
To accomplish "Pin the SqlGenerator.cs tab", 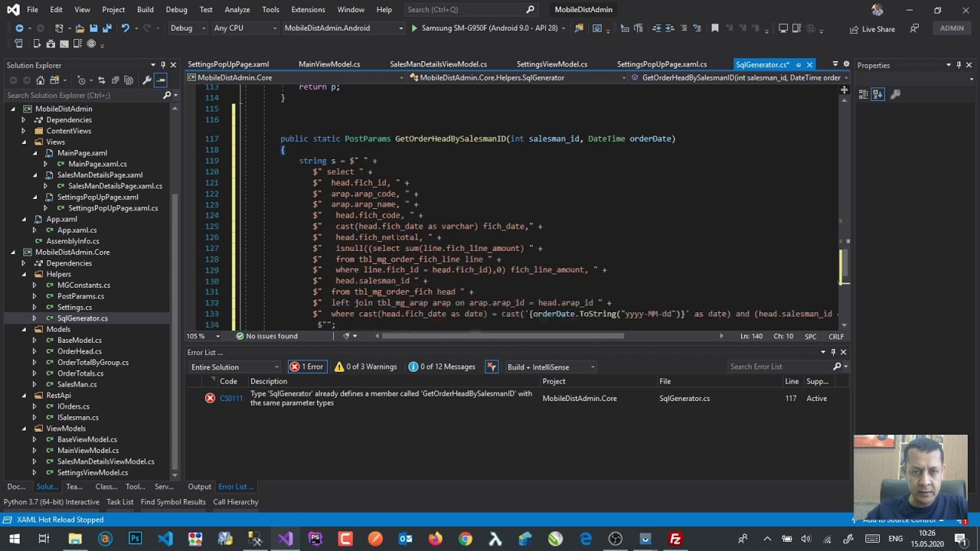I will coord(799,65).
